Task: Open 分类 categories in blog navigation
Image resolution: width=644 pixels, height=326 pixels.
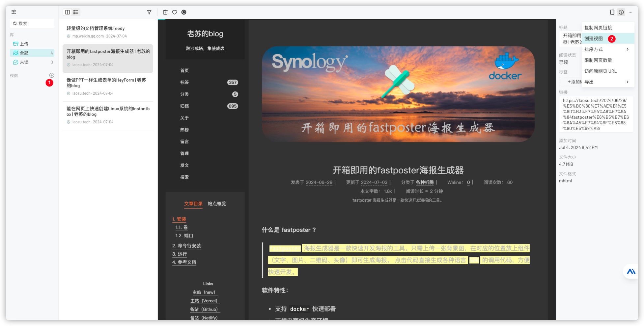Action: coord(205,94)
